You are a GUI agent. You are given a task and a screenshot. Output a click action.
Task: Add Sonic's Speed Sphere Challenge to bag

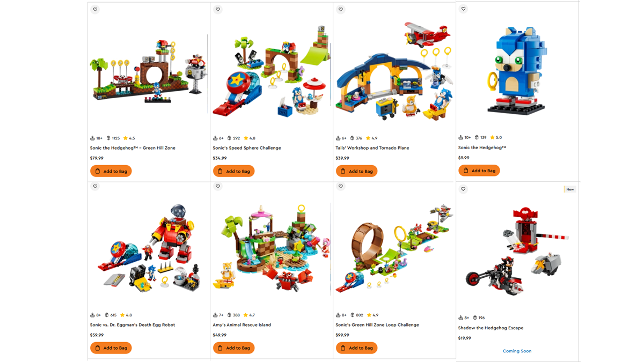(x=234, y=171)
